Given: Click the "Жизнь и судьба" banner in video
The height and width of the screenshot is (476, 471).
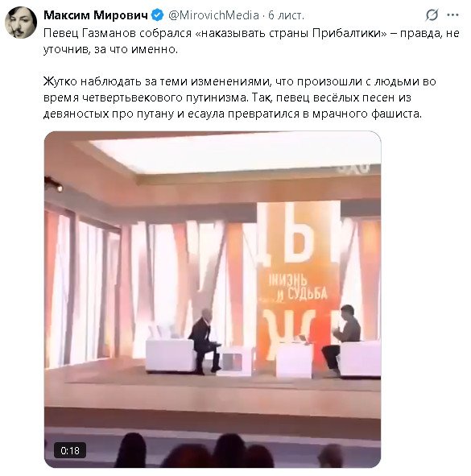Looking at the screenshot, I should (x=298, y=288).
